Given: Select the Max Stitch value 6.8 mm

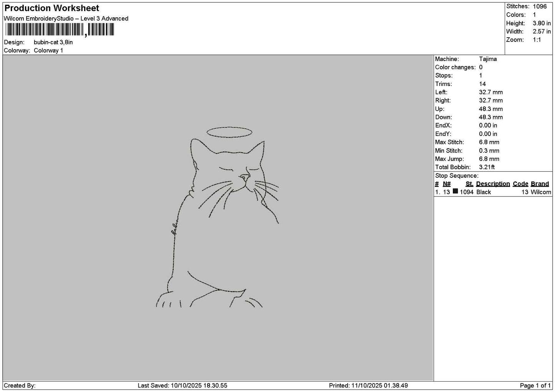Looking at the screenshot, I should 489,142.
